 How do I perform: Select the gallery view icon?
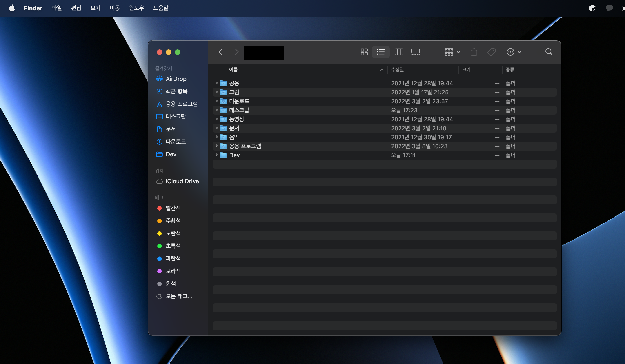pyautogui.click(x=415, y=52)
